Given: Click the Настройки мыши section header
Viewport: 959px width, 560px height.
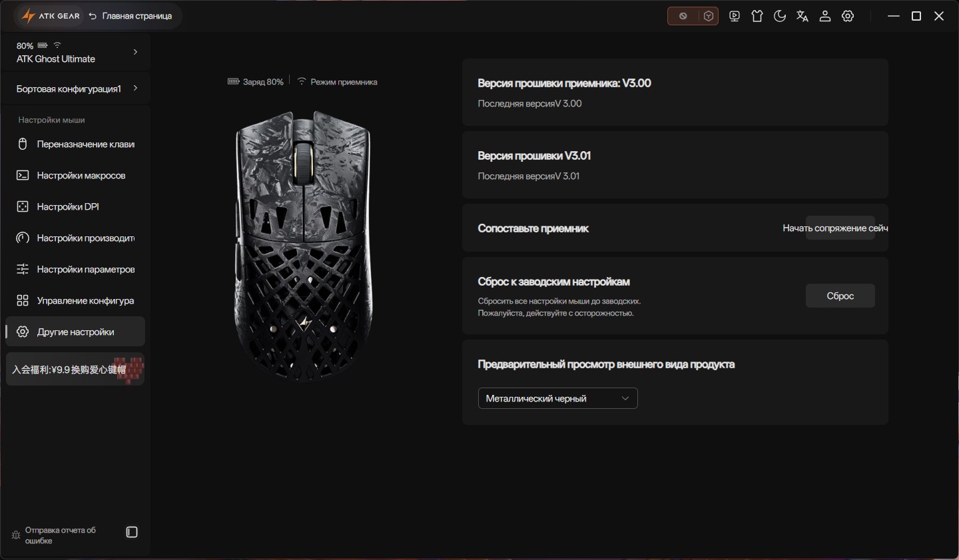Looking at the screenshot, I should point(52,120).
